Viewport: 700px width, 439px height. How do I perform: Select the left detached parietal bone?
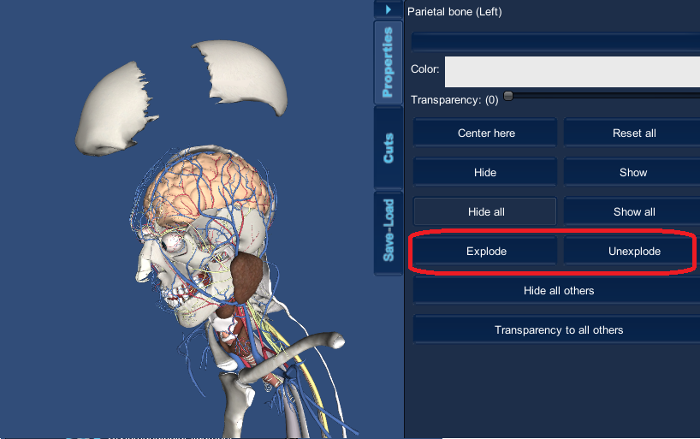click(x=115, y=111)
